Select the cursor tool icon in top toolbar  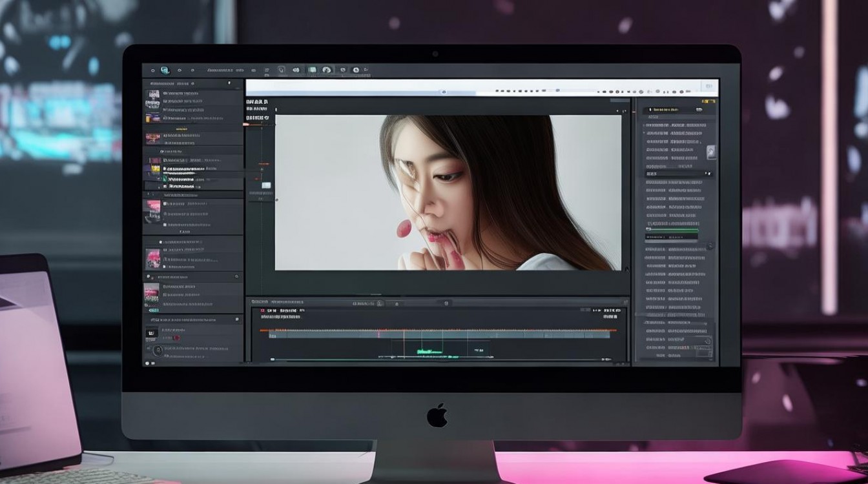click(282, 70)
